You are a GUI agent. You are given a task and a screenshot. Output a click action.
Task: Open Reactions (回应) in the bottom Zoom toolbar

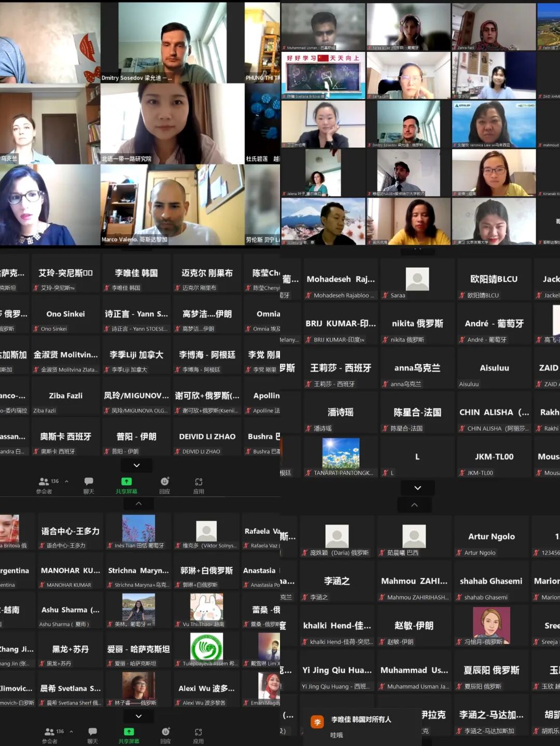click(165, 736)
